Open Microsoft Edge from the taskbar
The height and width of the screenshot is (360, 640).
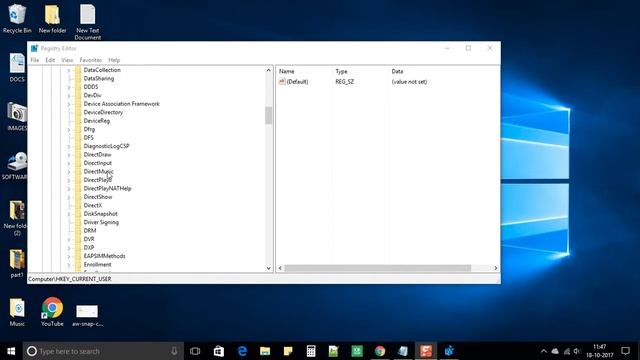[x=242, y=351]
